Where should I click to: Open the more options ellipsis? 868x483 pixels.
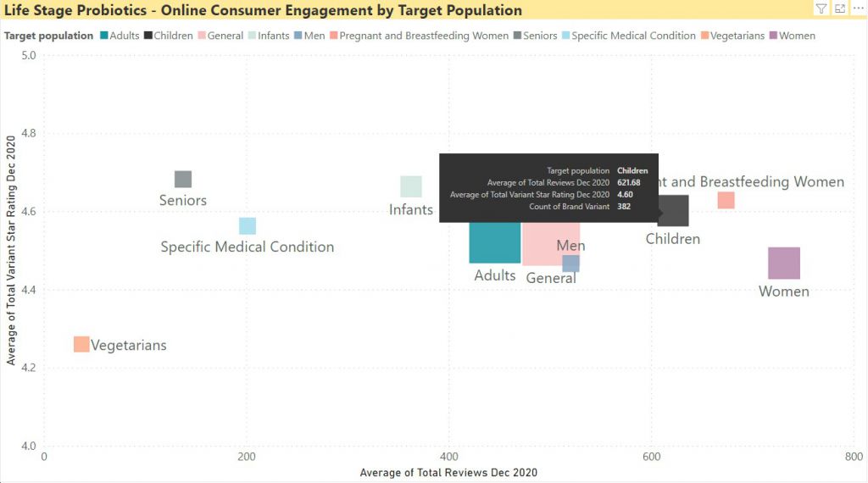858,8
